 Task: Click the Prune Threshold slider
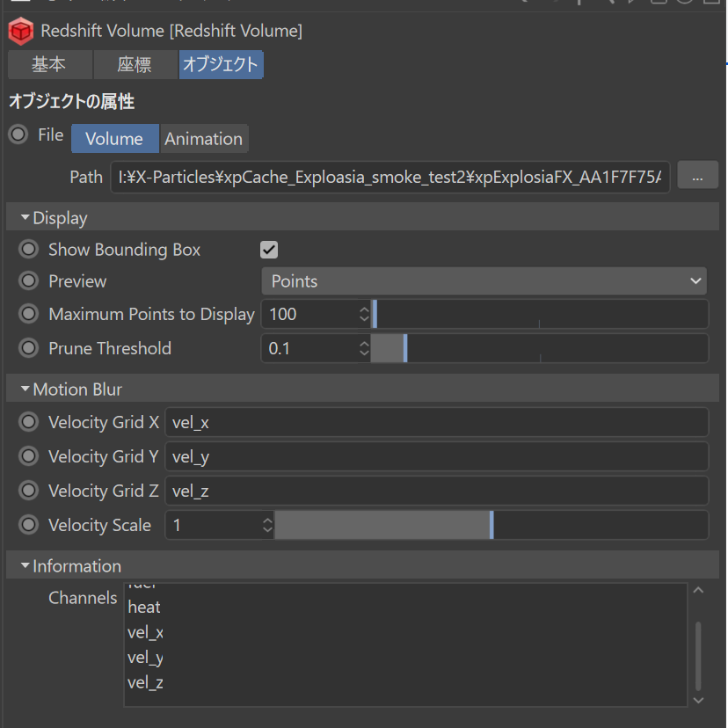540,349
